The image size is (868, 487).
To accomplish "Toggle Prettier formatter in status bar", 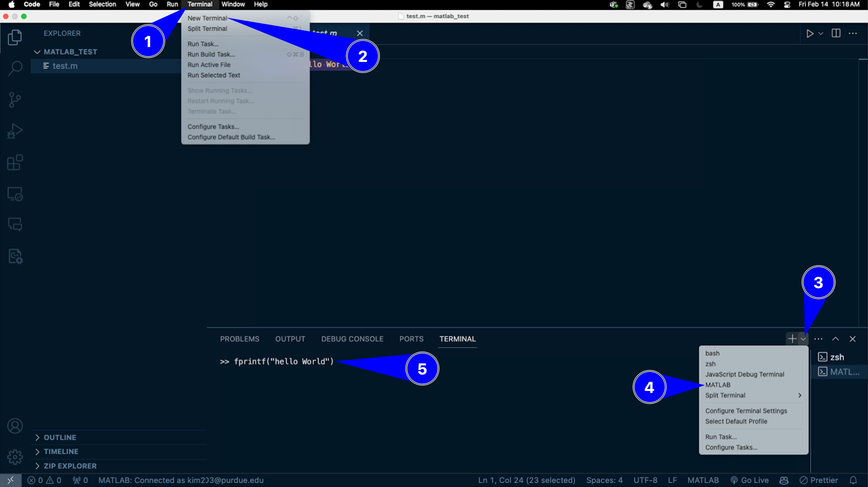I will pyautogui.click(x=819, y=480).
